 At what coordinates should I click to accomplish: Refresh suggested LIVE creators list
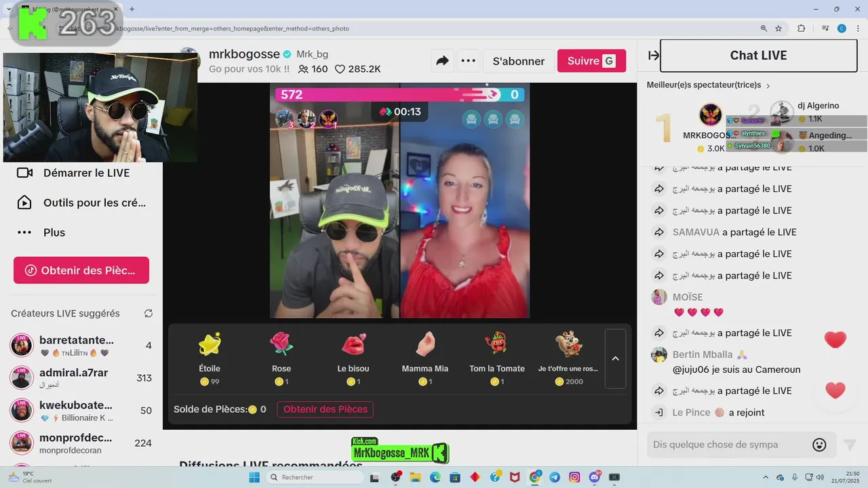pos(149,313)
